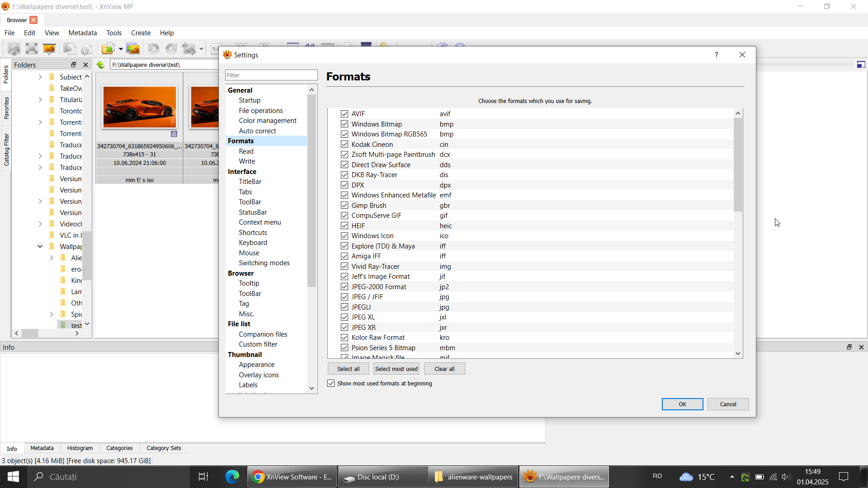Open file Properties info toolbar icon

click(x=87, y=49)
